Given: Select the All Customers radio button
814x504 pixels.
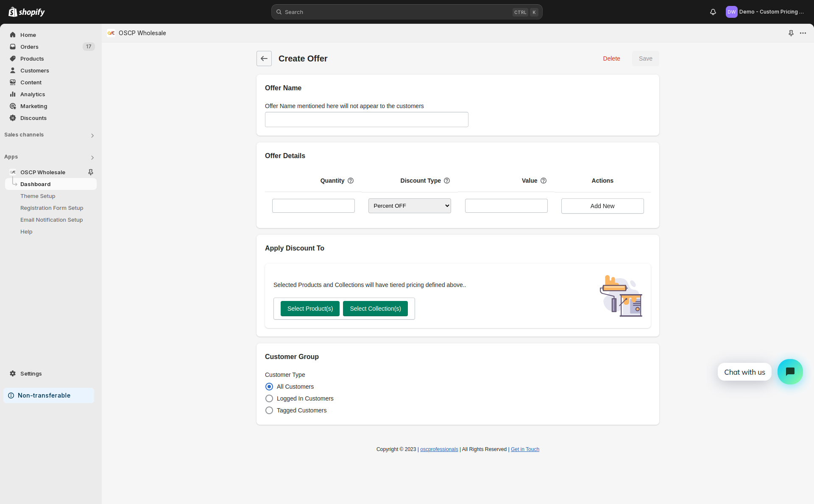Looking at the screenshot, I should click(269, 387).
